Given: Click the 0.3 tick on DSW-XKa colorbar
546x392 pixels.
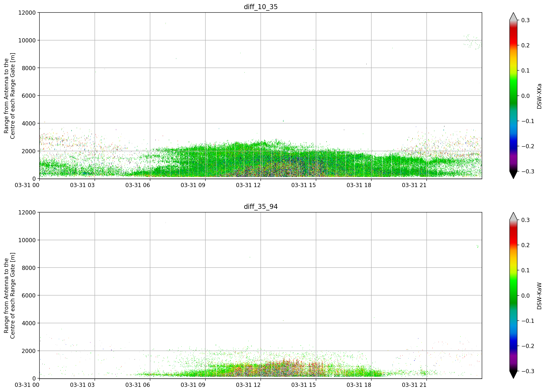Looking at the screenshot, I should (526, 20).
